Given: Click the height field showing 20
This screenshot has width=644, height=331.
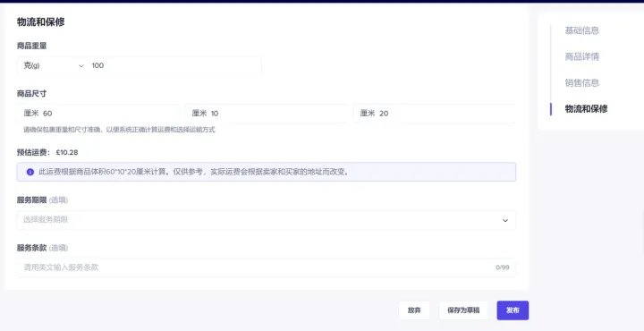Looking at the screenshot, I should [435, 114].
